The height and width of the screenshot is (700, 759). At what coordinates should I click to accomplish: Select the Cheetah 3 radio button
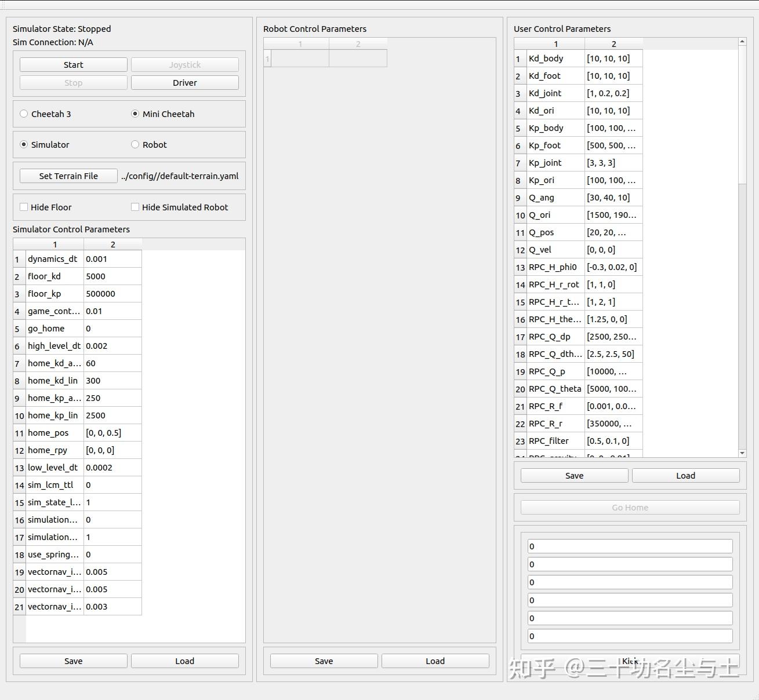click(45, 114)
